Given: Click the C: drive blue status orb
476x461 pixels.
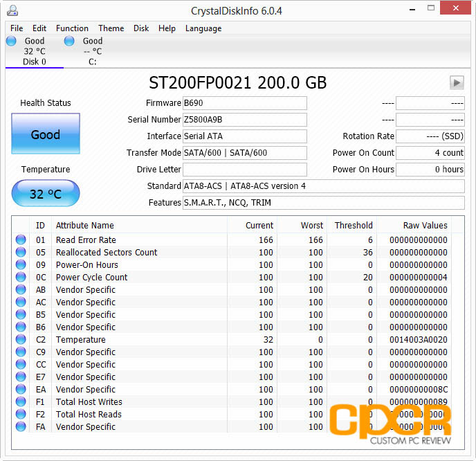Looking at the screenshot, I should (69, 41).
